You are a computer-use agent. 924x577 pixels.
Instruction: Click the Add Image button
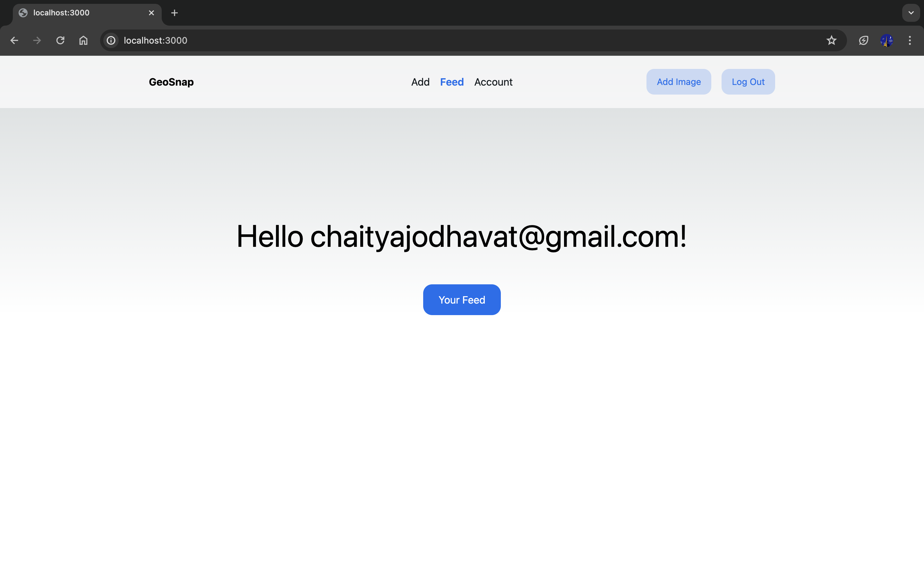pyautogui.click(x=679, y=82)
